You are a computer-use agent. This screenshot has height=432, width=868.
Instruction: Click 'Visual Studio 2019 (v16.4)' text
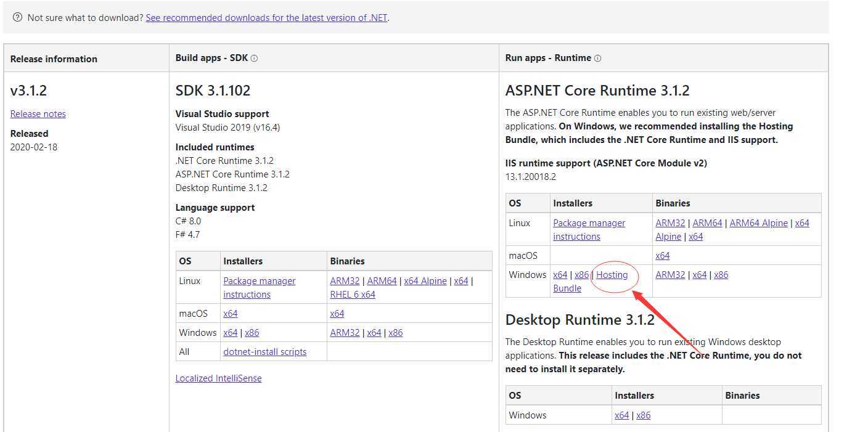pos(229,128)
